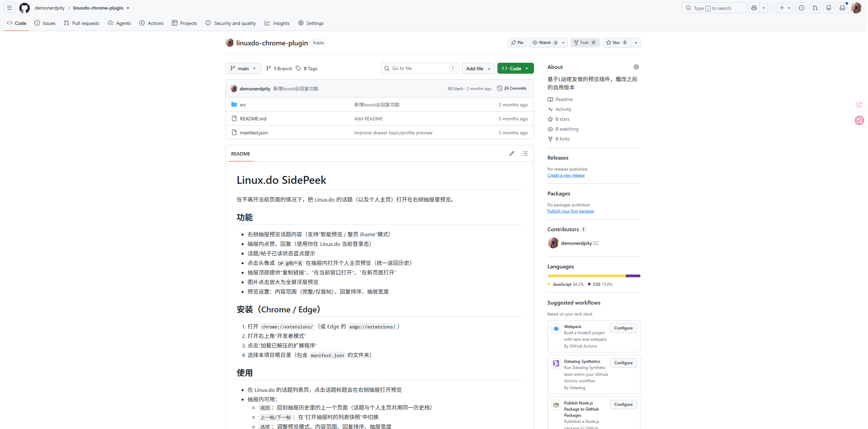Open the repositories icon in the top bar
Image resolution: width=868 pixels, height=429 pixels.
(829, 8)
